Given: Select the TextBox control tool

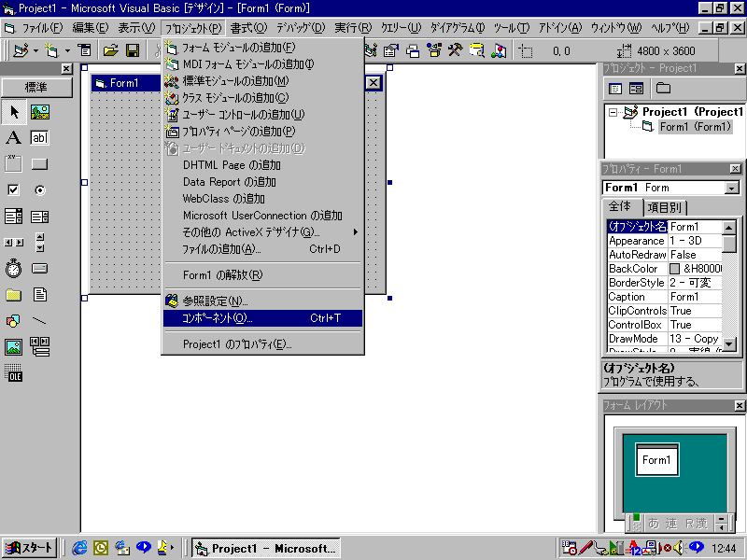Looking at the screenshot, I should pos(40,138).
